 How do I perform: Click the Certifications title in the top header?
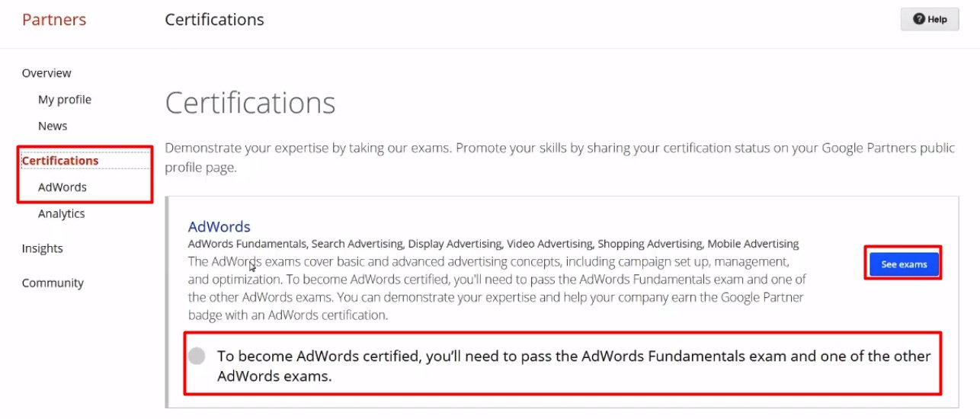(x=214, y=20)
